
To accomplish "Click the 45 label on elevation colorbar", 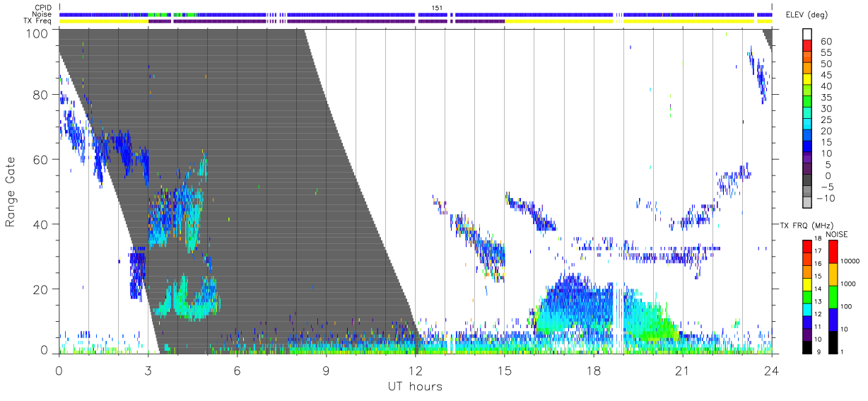I will coord(825,75).
